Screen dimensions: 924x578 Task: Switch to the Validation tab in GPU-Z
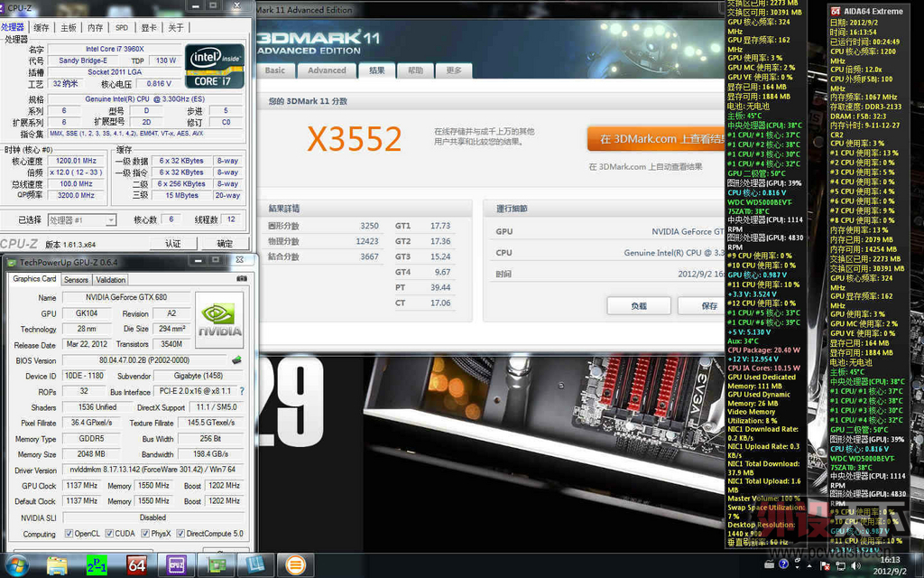(x=111, y=280)
